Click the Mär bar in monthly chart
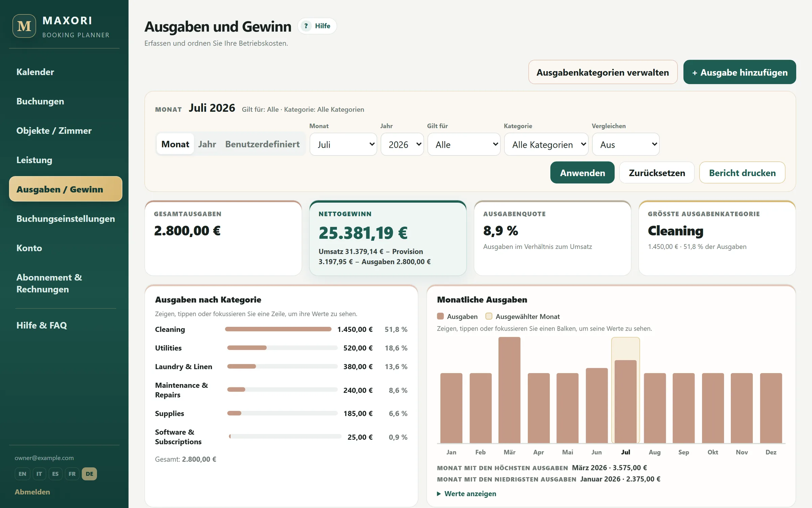This screenshot has height=508, width=812. pos(509,390)
